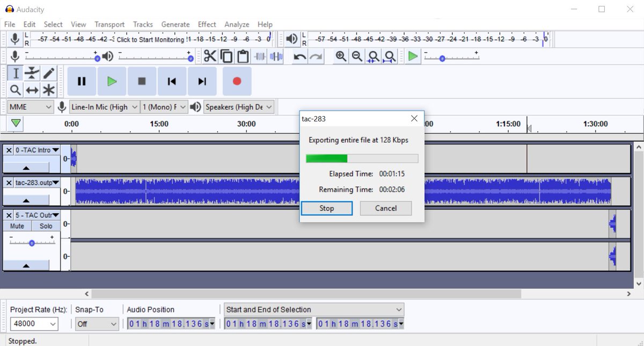Solo the 5 - TAC Outro track

coord(46,226)
